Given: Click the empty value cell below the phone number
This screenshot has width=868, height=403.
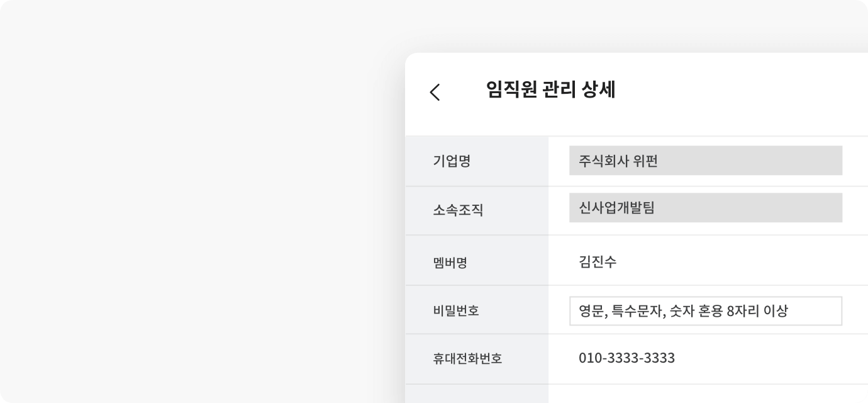Looking at the screenshot, I should click(x=708, y=394).
